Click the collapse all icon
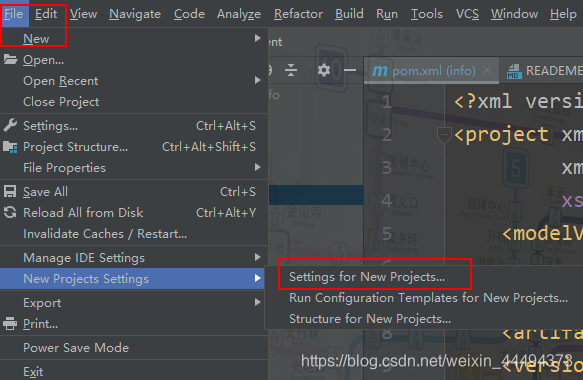Viewport: 583px width, 380px height. click(x=291, y=70)
